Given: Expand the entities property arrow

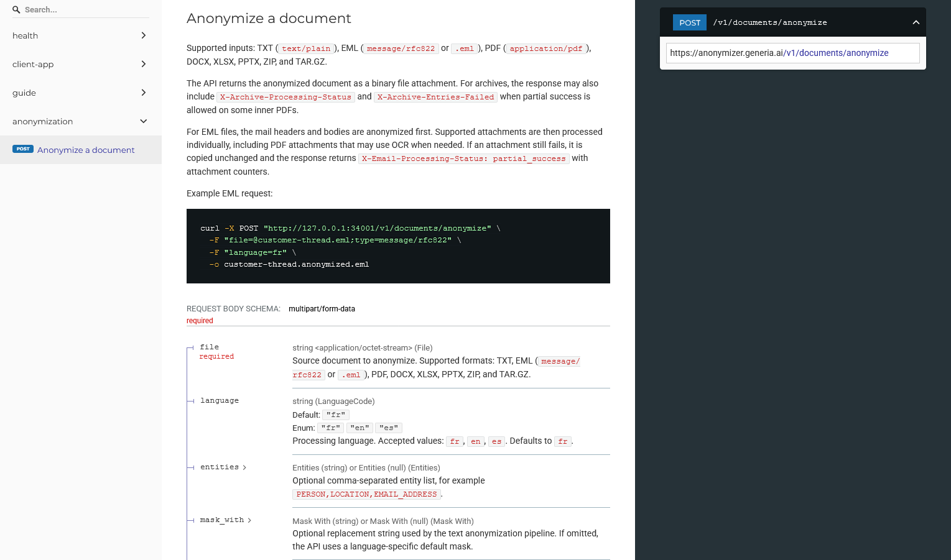Looking at the screenshot, I should click(x=244, y=467).
